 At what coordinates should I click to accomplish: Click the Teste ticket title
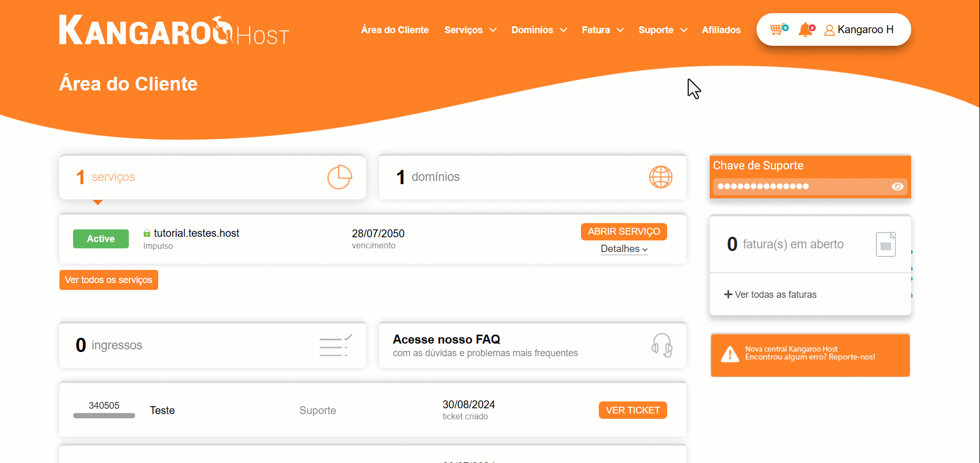tap(162, 410)
